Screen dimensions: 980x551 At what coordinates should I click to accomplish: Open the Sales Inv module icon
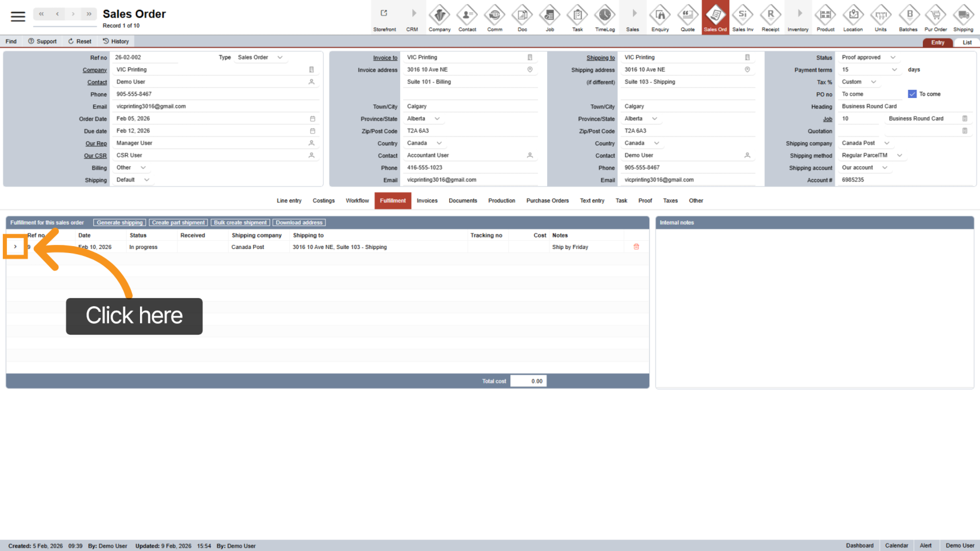[x=743, y=17]
